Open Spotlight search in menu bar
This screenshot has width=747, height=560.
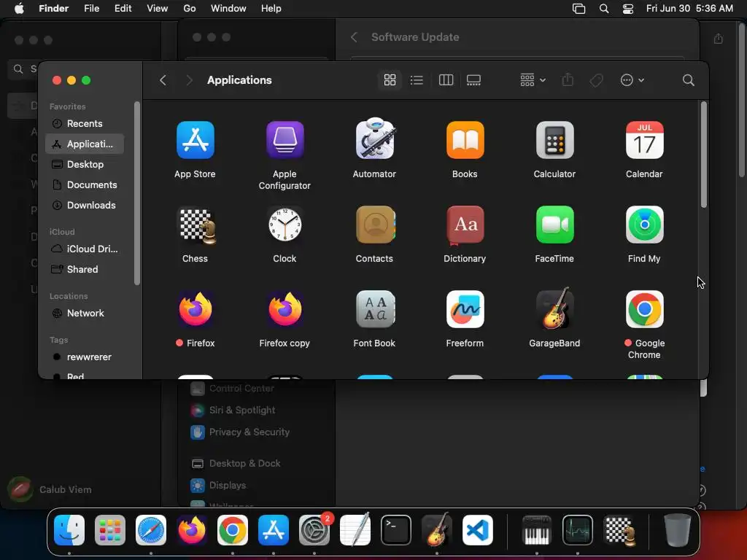coord(603,9)
